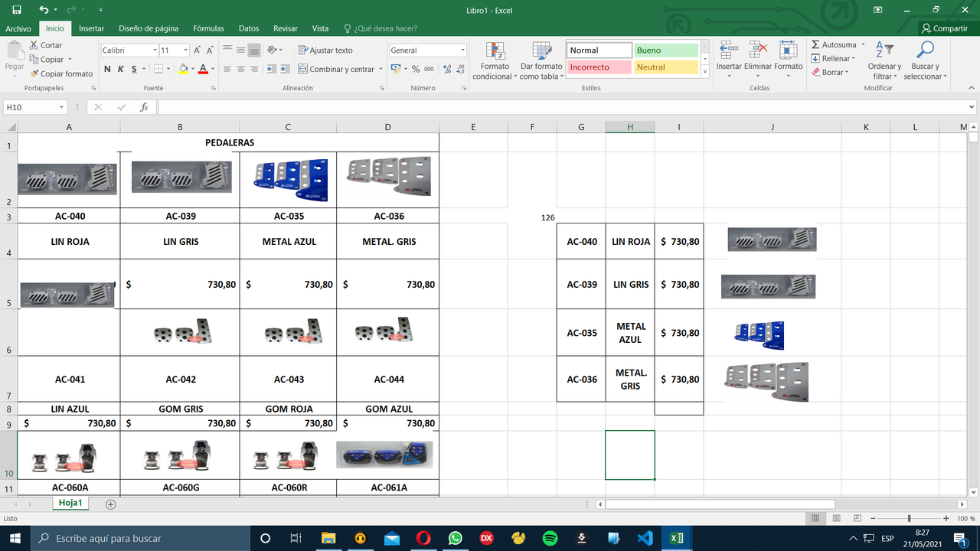Viewport: 980px width, 551px height.
Task: Select the Neutral cell style
Action: pos(665,67)
